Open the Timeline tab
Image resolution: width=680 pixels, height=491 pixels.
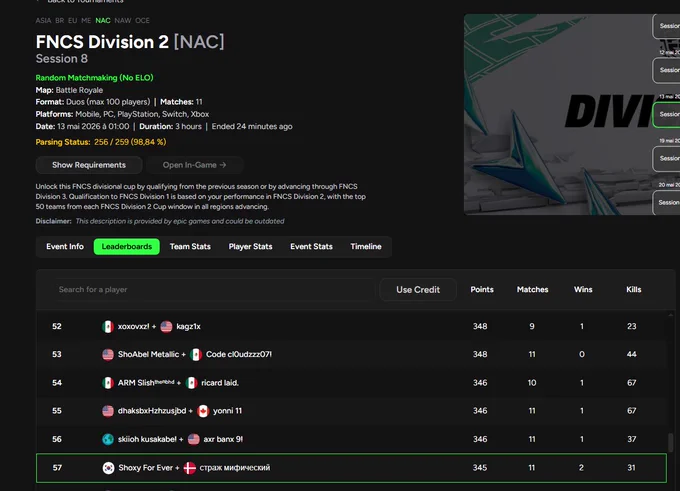tap(366, 246)
